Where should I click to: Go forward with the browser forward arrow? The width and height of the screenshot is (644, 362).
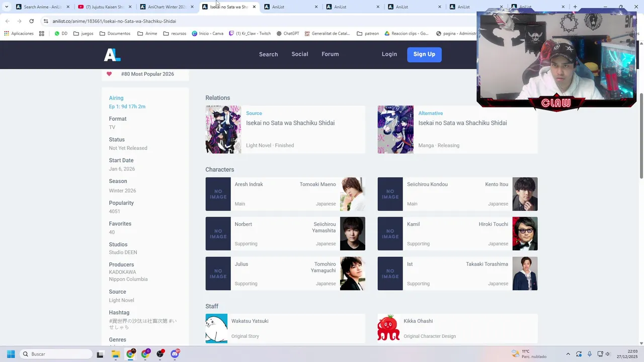point(19,21)
